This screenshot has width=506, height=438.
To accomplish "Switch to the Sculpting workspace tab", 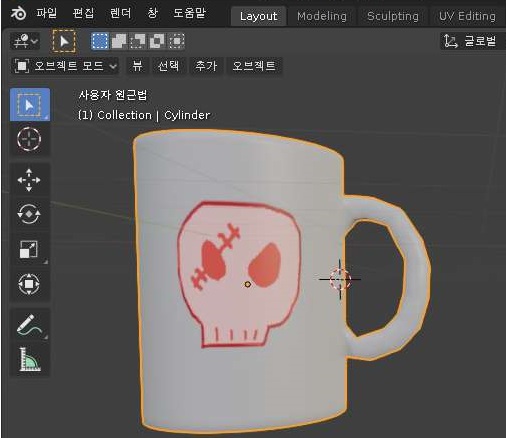I will click(393, 16).
